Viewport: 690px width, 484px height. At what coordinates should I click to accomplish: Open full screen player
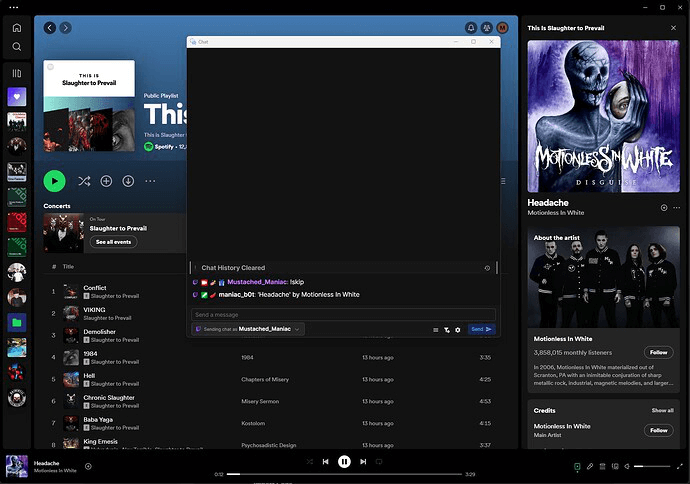pyautogui.click(x=679, y=466)
